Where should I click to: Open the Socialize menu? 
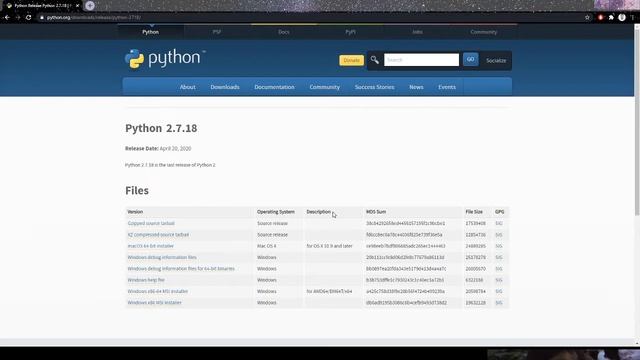coord(496,60)
